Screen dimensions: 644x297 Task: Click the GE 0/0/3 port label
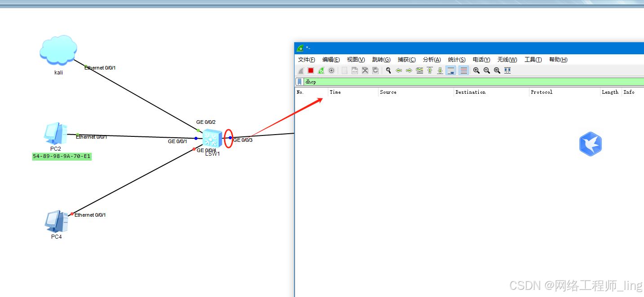tap(243, 140)
